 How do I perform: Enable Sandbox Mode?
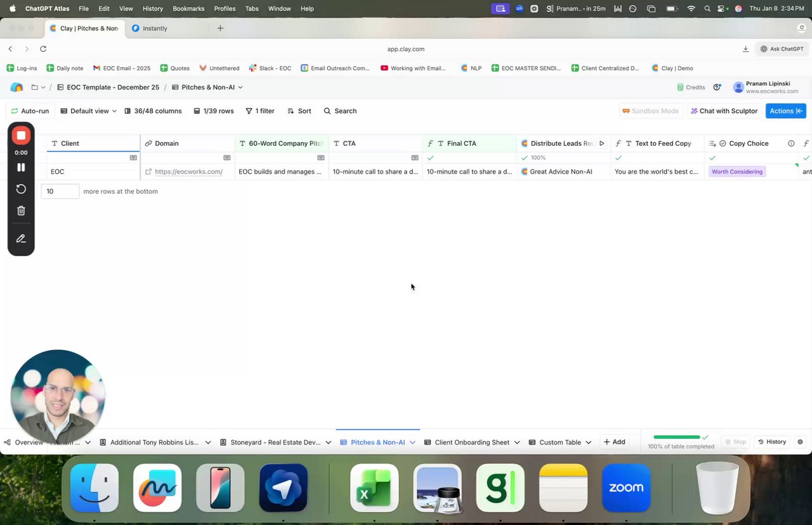[x=651, y=111]
